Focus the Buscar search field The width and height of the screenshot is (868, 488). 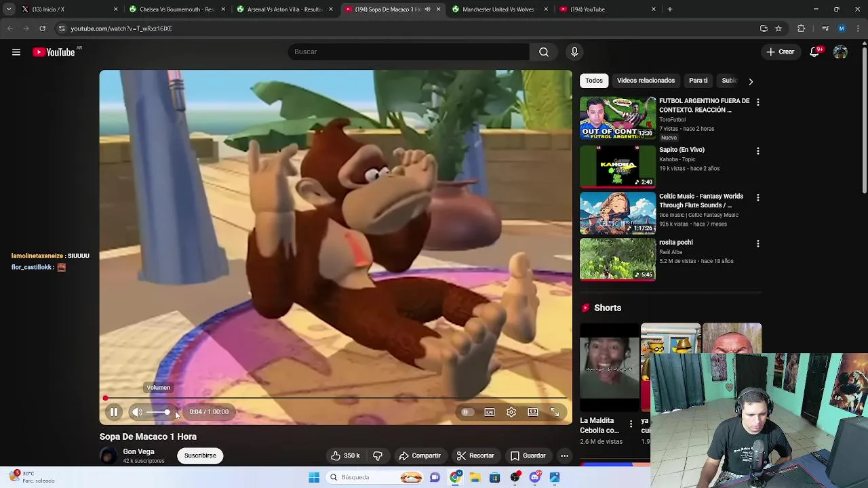[x=408, y=52]
